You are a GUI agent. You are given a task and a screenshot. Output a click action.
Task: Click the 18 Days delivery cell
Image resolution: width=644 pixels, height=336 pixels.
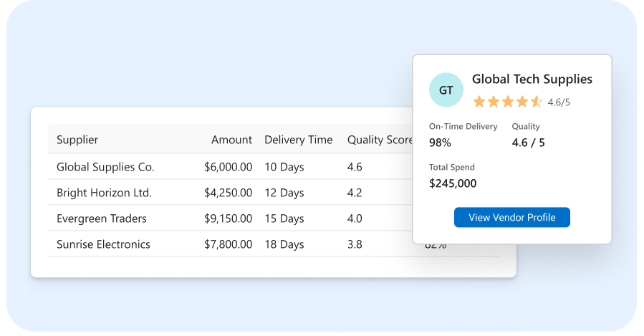pos(284,244)
